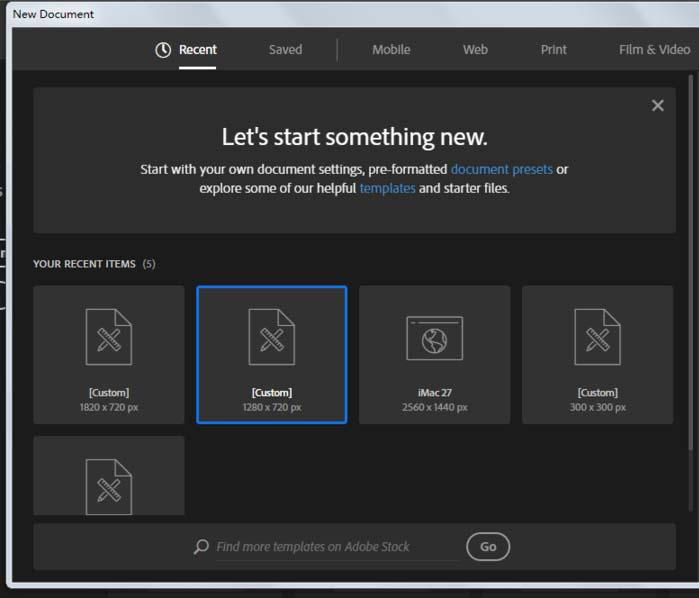Select the iMac 27 2560 x 1440 preset
Screen dimensions: 699x598
[435, 355]
